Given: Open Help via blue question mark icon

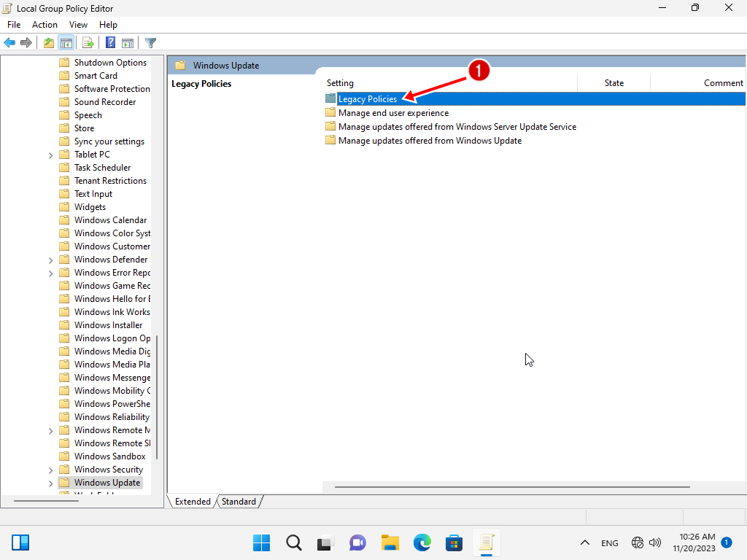Looking at the screenshot, I should pos(110,43).
